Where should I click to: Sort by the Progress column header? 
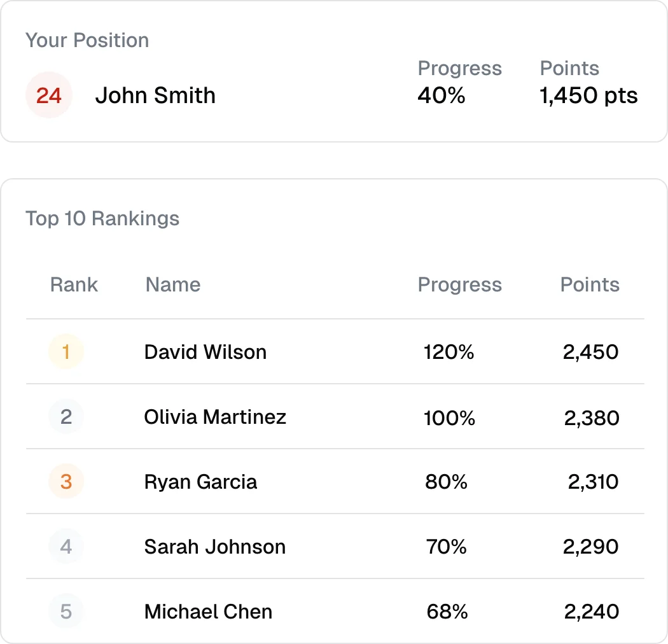point(460,285)
